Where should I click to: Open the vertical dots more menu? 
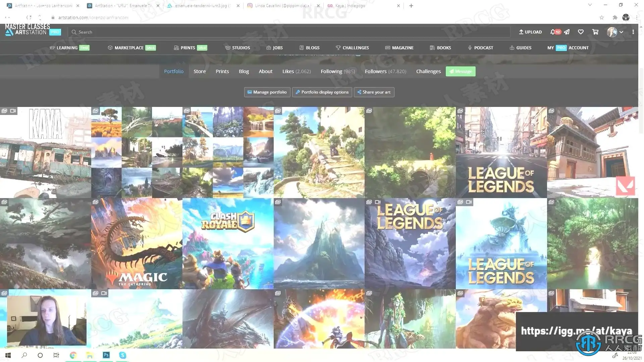click(633, 32)
